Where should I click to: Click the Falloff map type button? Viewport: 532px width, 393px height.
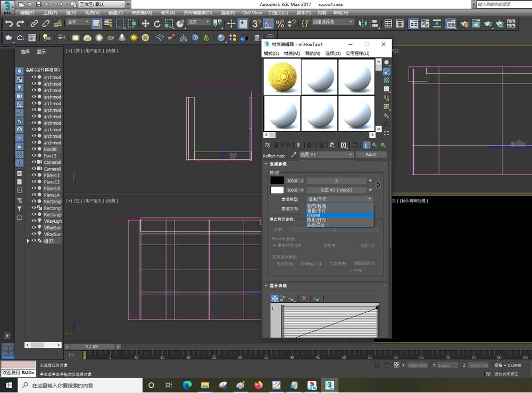pyautogui.click(x=371, y=155)
